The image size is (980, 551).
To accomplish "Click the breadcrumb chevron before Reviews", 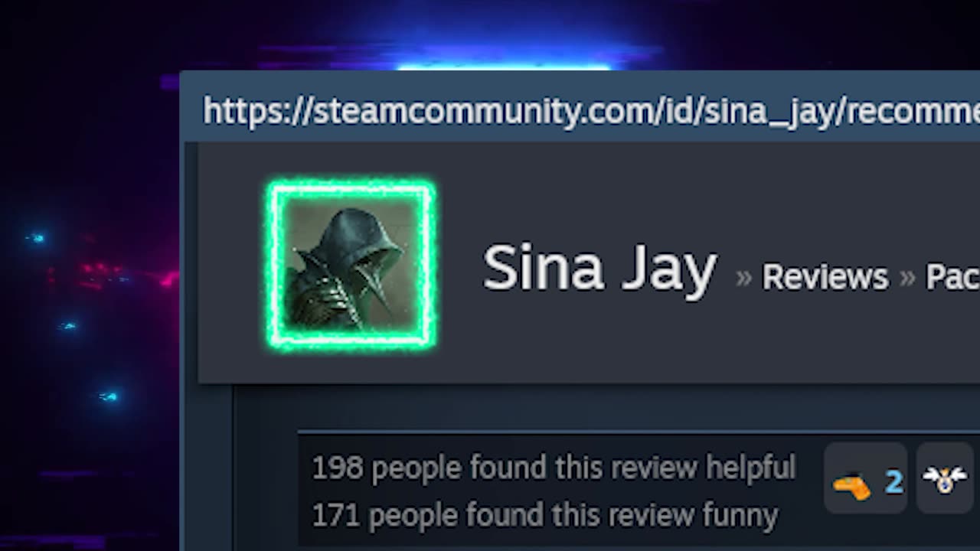I will click(x=743, y=277).
